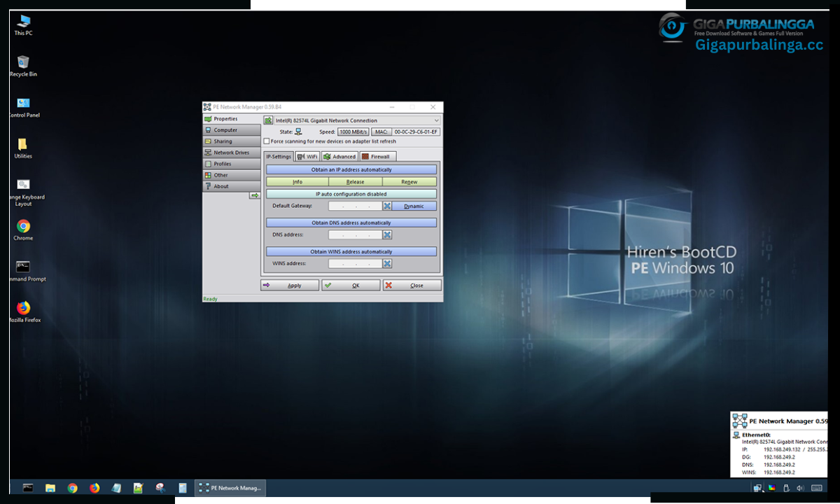Click the green arrow under sidebar
Screen dimensions: 840x504
pos(255,195)
